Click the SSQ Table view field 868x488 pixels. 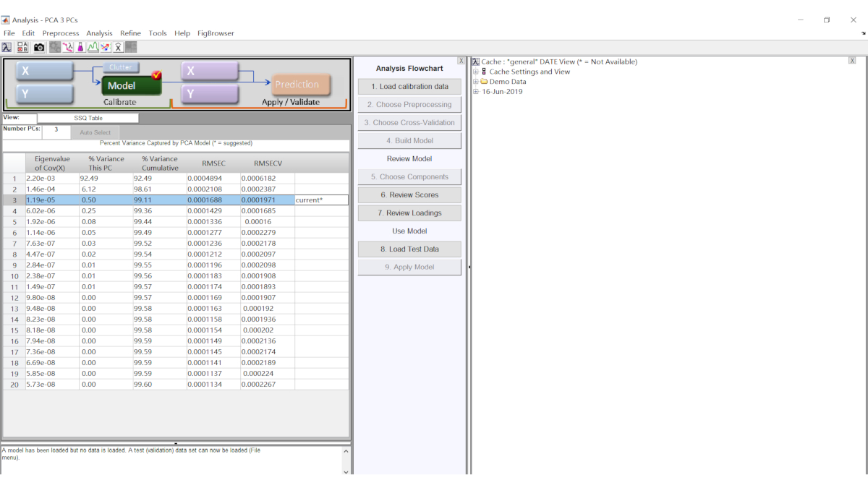[x=88, y=118]
